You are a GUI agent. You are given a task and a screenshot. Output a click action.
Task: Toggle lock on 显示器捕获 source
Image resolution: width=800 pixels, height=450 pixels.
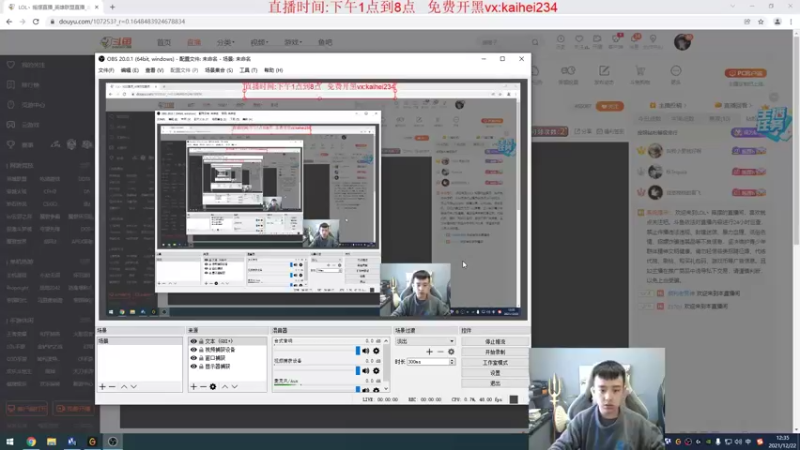tap(201, 366)
